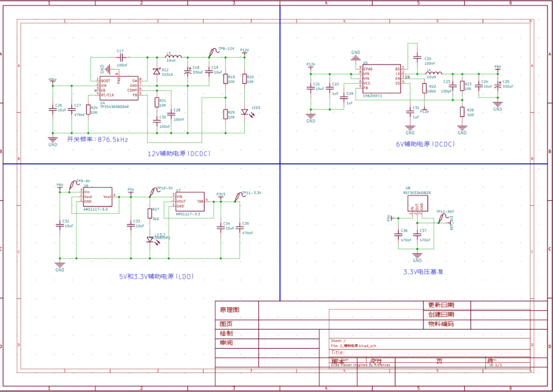Select the U8 REF3033AIDBZR reference symbol
Viewport: 553px width, 392px height.
click(x=418, y=203)
